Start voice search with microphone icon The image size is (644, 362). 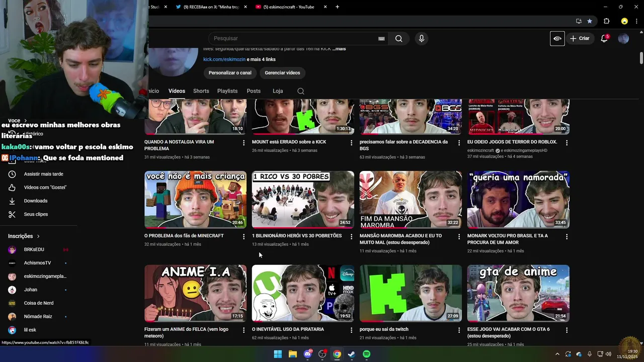tap(422, 39)
